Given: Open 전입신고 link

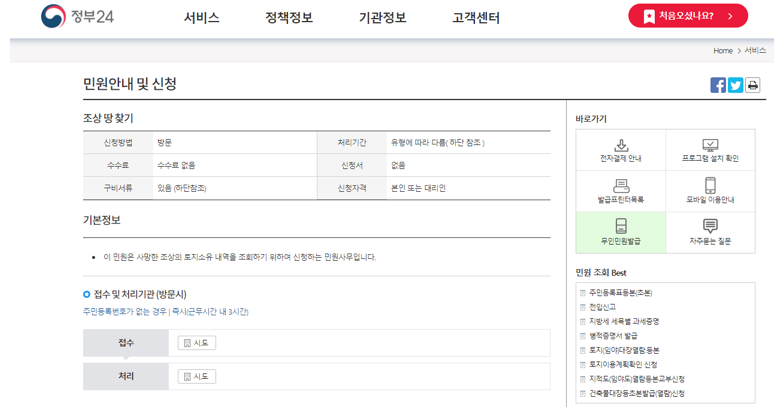Looking at the screenshot, I should coord(602,307).
